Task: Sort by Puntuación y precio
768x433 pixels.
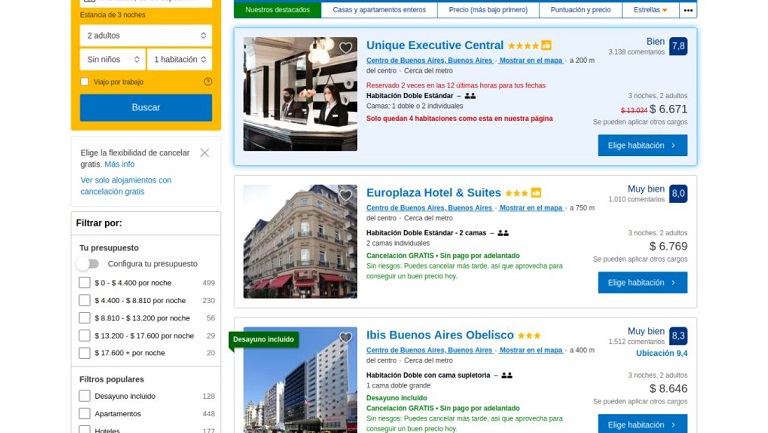Action: coord(580,10)
